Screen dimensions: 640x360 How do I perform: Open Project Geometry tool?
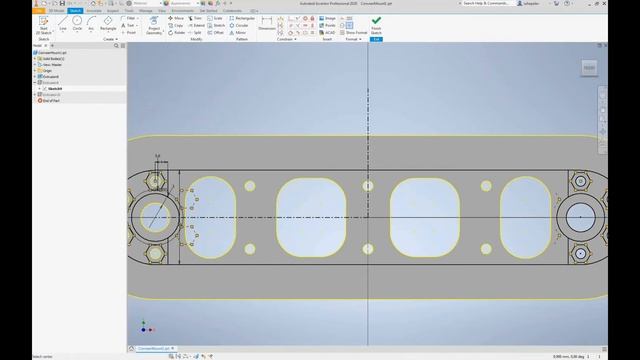pos(154,25)
